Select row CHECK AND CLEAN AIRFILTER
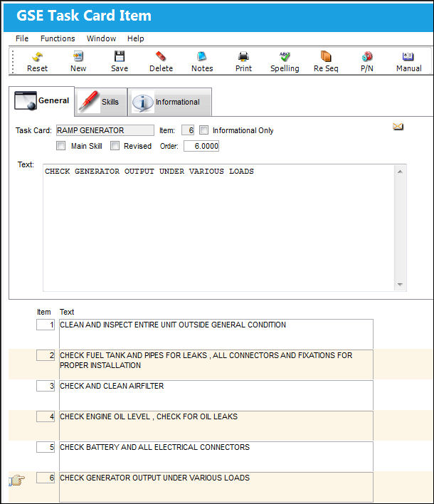This screenshot has width=434, height=504. 216,395
